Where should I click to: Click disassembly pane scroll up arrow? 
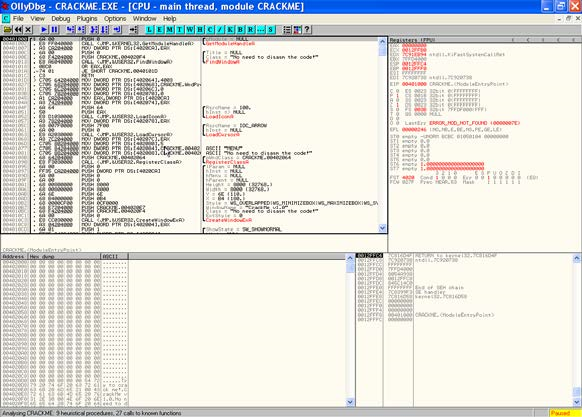[382, 41]
